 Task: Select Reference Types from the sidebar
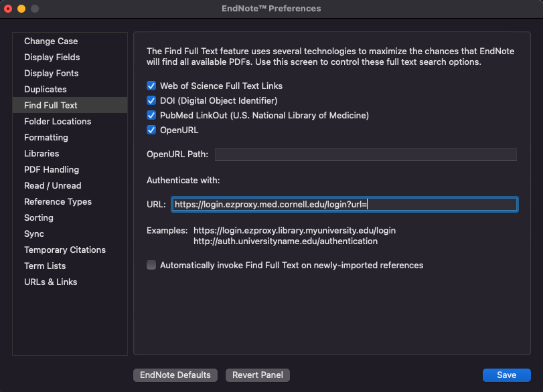(58, 202)
